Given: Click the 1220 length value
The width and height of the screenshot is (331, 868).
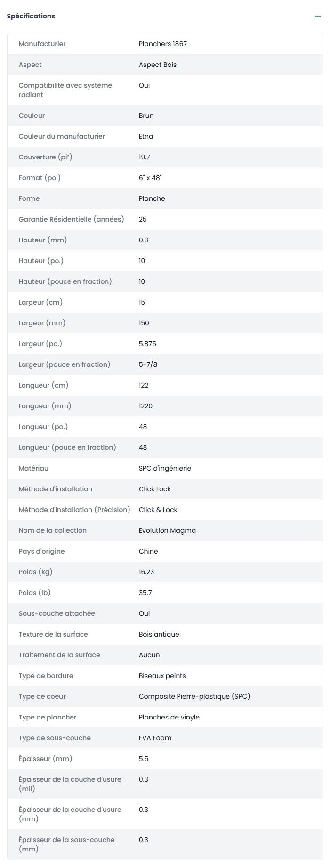Looking at the screenshot, I should (145, 406).
